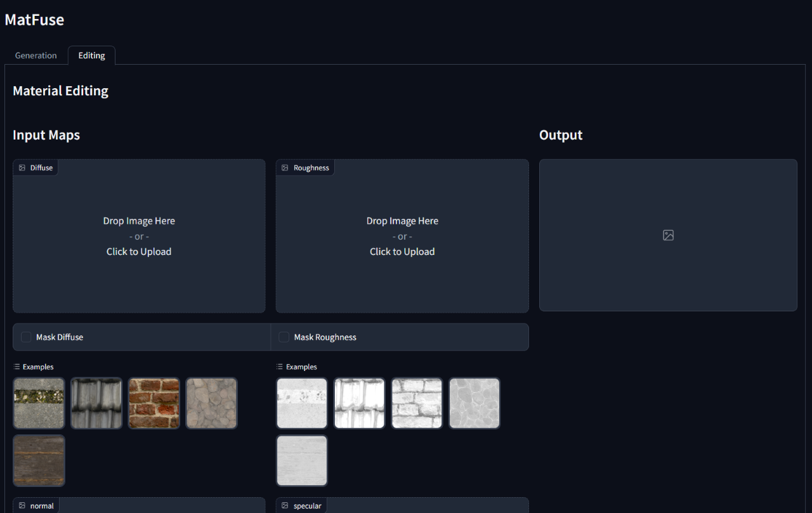Click the image icon beside the specular label
Image resolution: width=812 pixels, height=513 pixels.
pyautogui.click(x=285, y=506)
